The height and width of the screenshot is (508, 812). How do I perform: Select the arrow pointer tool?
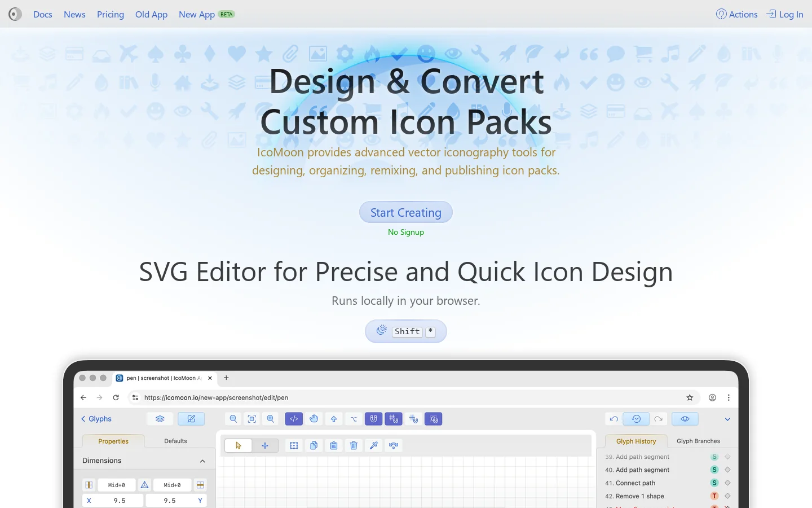[239, 445]
